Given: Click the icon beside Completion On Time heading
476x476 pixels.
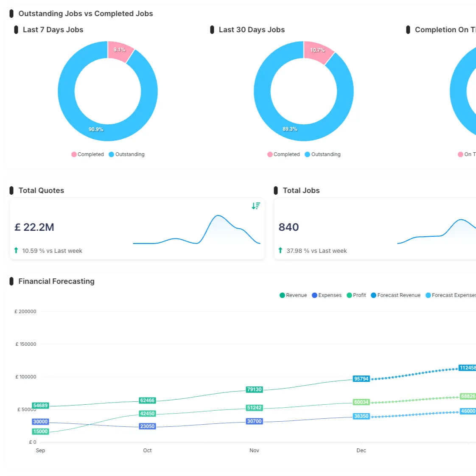Looking at the screenshot, I should tap(408, 30).
